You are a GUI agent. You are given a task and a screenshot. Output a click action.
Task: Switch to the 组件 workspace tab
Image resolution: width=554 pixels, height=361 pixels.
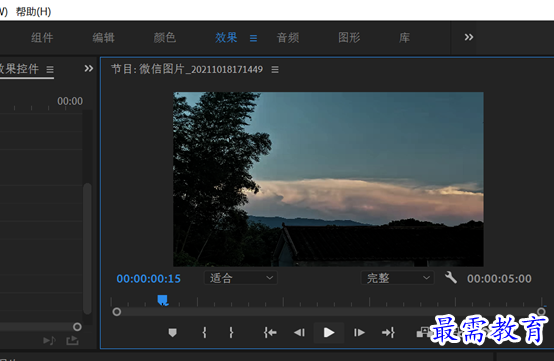coord(42,37)
